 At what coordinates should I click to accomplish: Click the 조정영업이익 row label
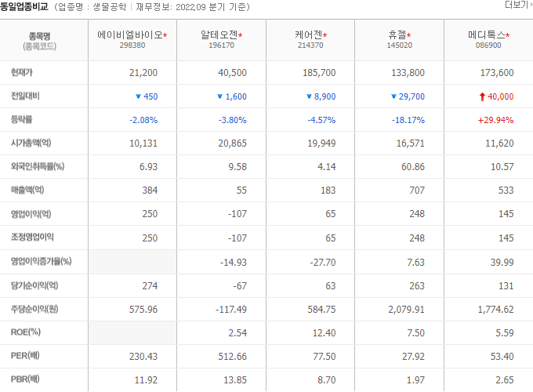32,237
